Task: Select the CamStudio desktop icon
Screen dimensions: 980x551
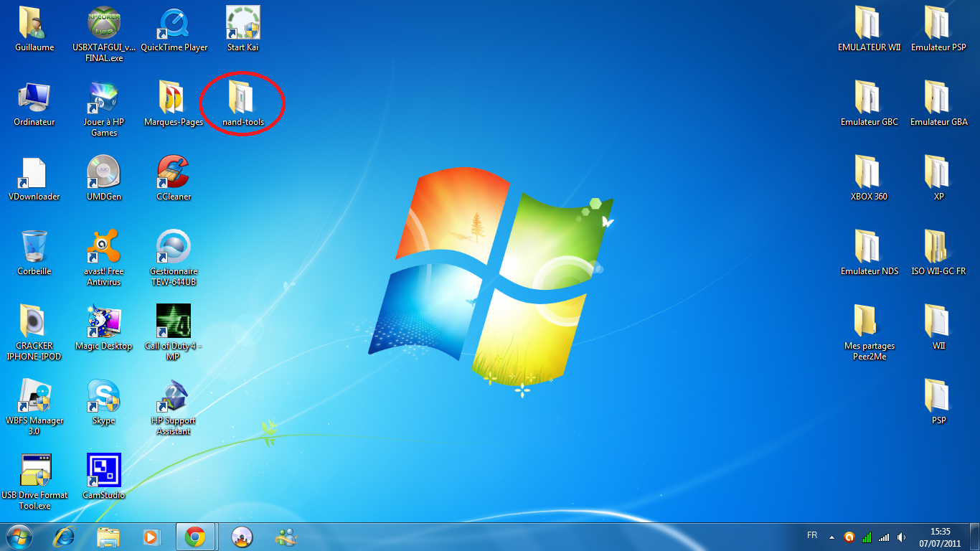Action: coord(104,477)
